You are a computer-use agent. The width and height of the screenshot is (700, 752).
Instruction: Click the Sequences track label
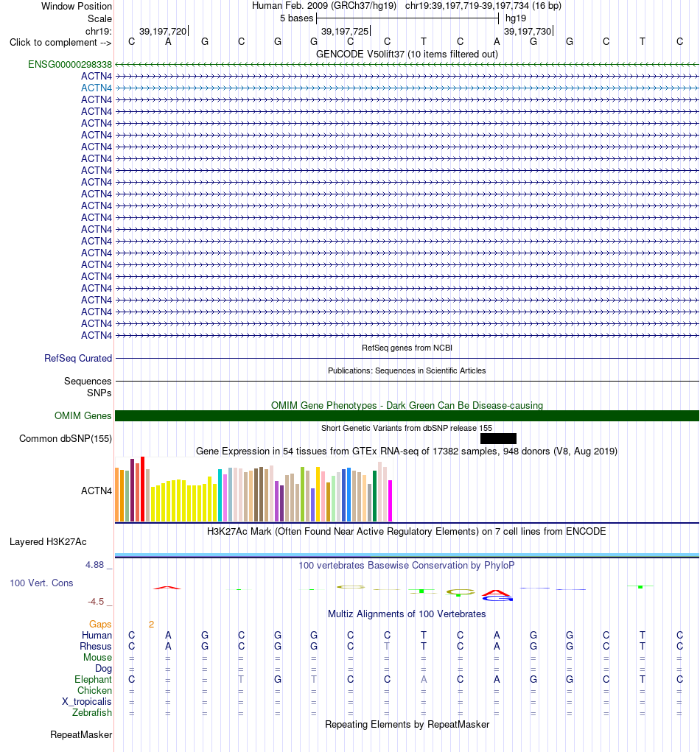[x=88, y=381]
